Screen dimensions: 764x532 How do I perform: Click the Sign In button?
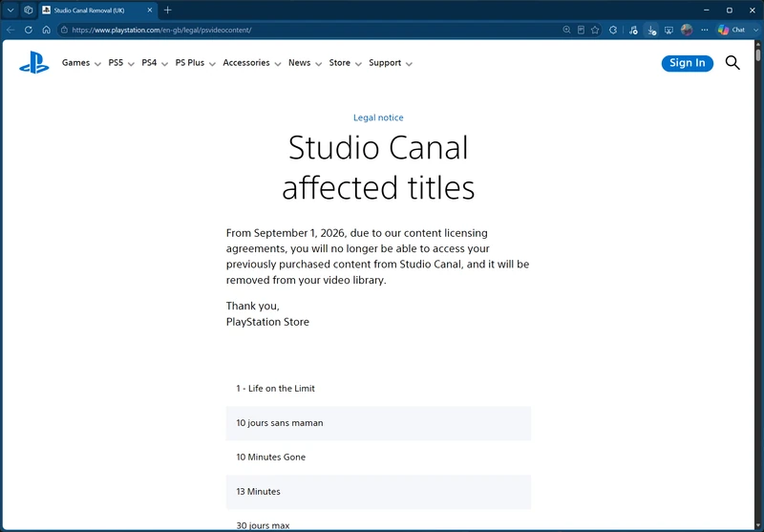(x=687, y=63)
